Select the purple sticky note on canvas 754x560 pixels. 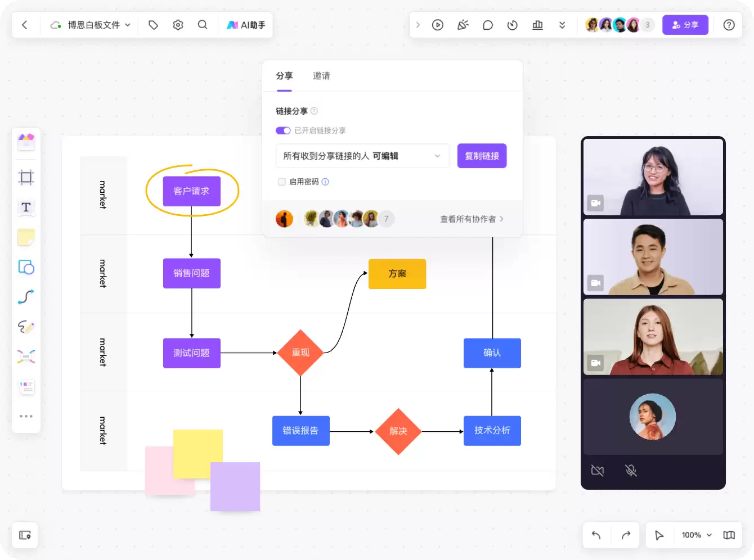click(x=235, y=486)
